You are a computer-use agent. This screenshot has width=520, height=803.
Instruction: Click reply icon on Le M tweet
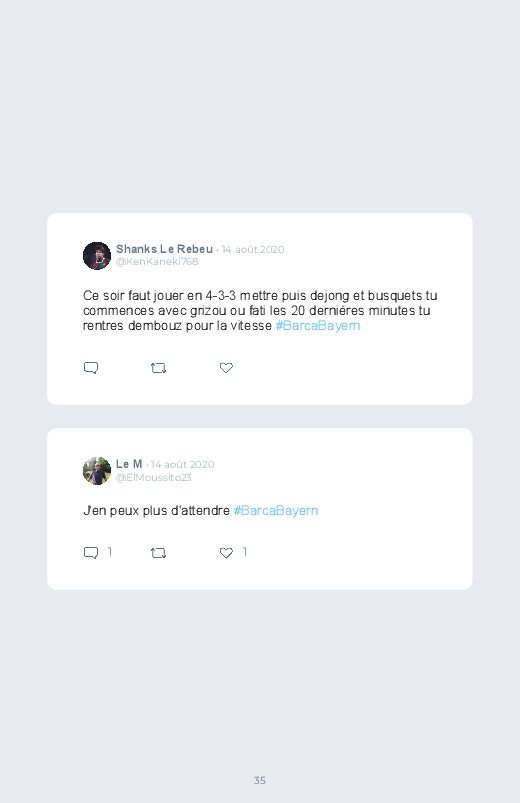tap(91, 553)
